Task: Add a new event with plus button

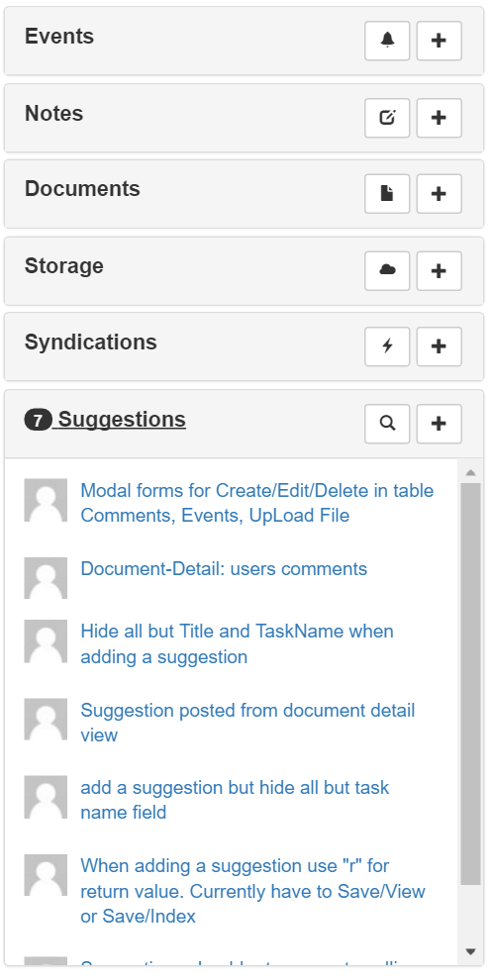Action: pyautogui.click(x=439, y=41)
